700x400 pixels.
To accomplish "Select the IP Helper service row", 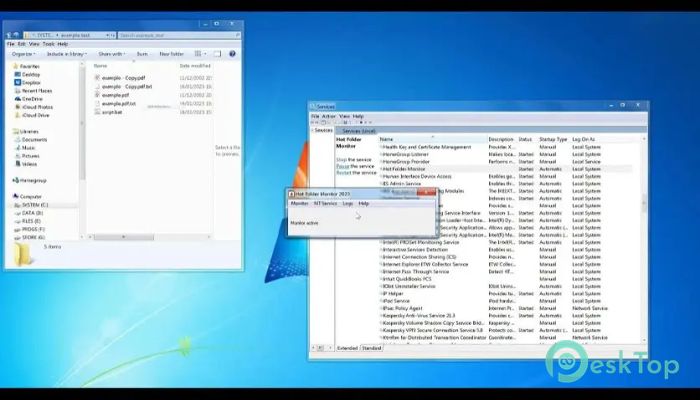I will (x=506, y=294).
